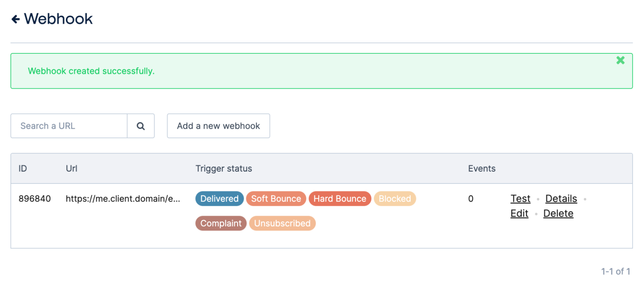Click the Events column header
The height and width of the screenshot is (289, 644).
482,169
